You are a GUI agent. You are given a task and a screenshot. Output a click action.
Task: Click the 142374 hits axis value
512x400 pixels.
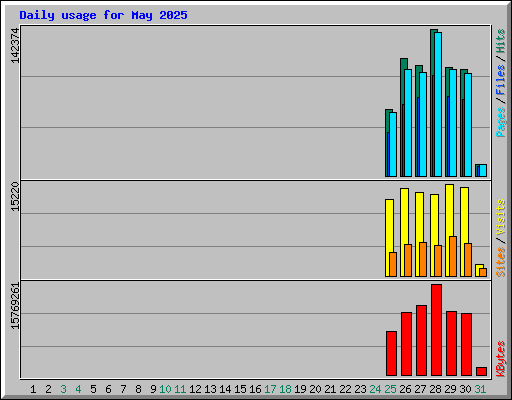(15, 46)
